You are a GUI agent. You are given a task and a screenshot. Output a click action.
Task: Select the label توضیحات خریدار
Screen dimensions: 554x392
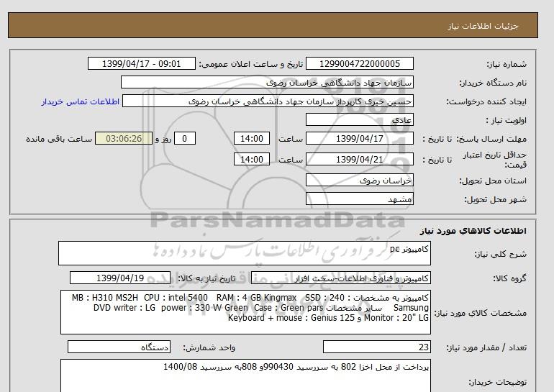coord(497,382)
